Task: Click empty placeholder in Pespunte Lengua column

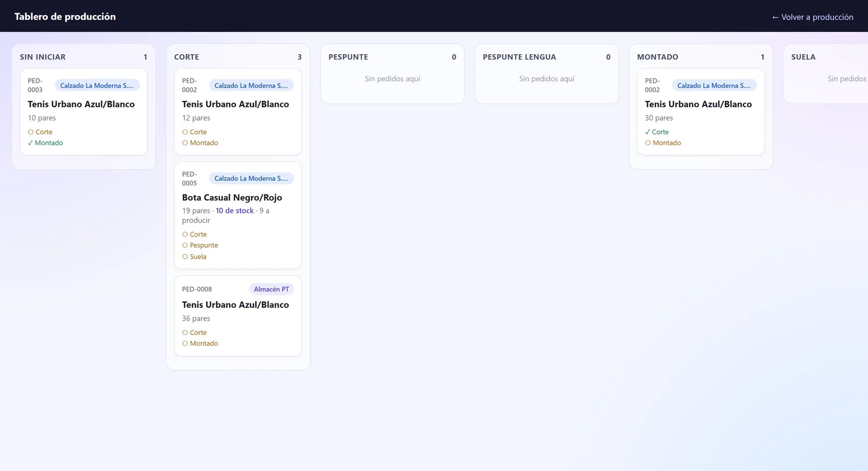Action: click(x=547, y=79)
